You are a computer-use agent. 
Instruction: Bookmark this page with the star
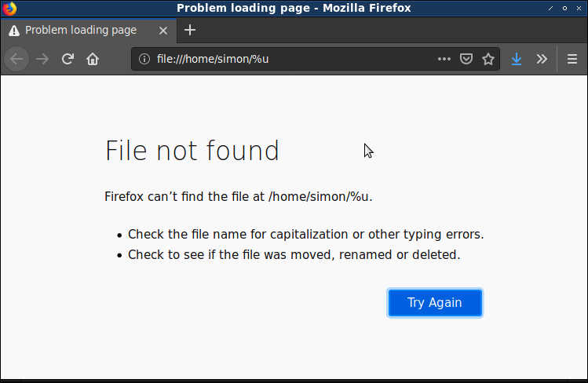click(488, 59)
